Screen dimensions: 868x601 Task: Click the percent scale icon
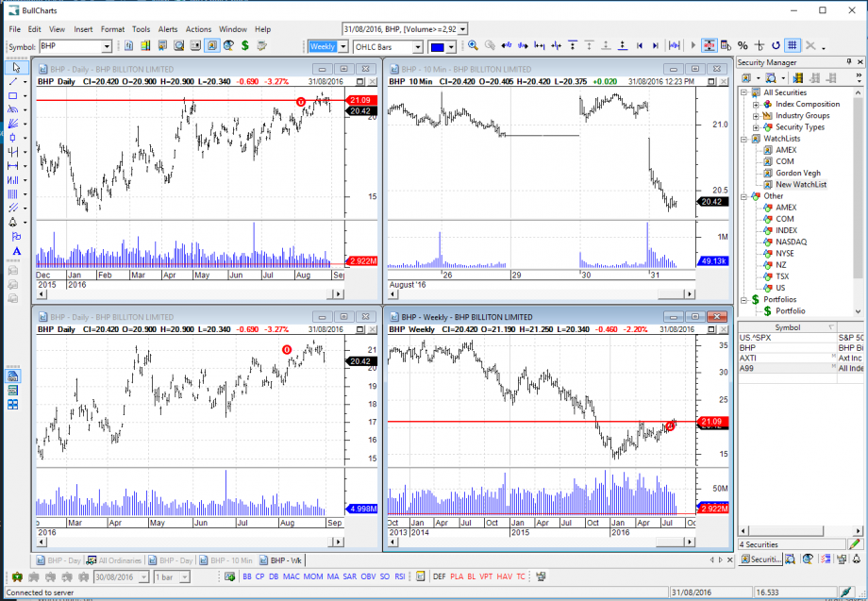pyautogui.click(x=742, y=45)
